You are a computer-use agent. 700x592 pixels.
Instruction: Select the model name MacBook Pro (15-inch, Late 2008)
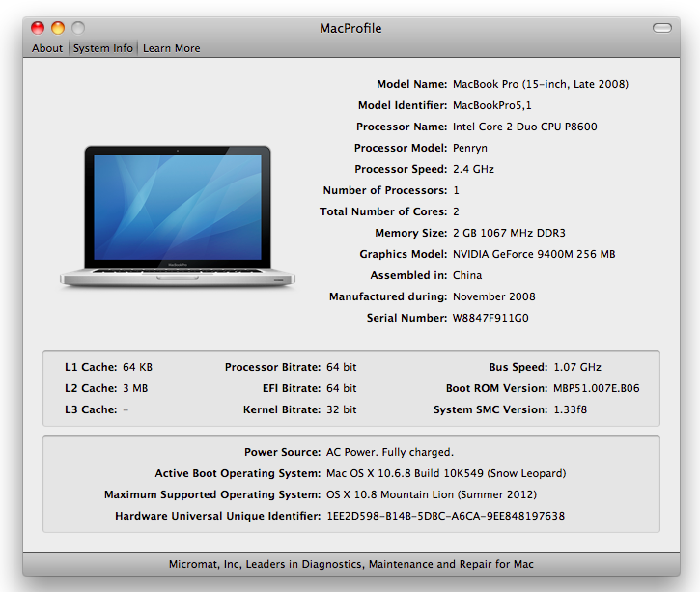click(540, 84)
